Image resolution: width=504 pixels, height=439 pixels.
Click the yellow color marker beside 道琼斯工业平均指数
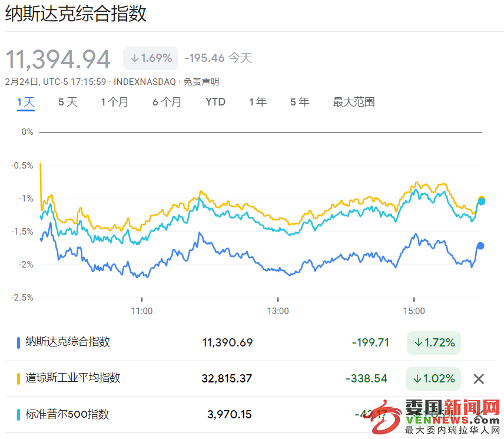coord(18,379)
